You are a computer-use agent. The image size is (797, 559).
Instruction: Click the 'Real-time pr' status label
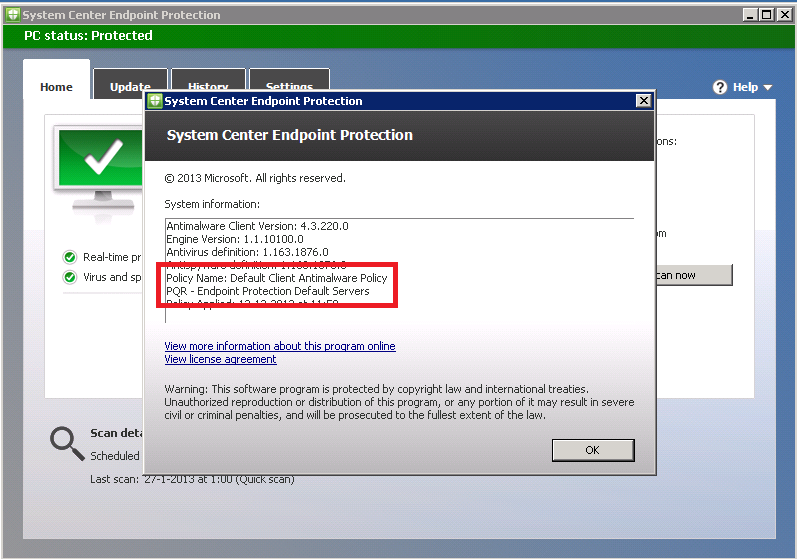(112, 257)
